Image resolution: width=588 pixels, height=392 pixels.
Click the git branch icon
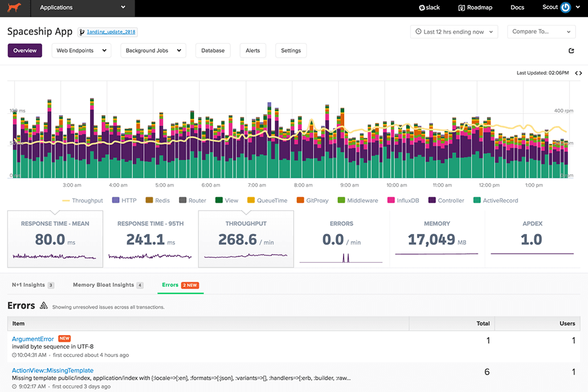click(81, 32)
